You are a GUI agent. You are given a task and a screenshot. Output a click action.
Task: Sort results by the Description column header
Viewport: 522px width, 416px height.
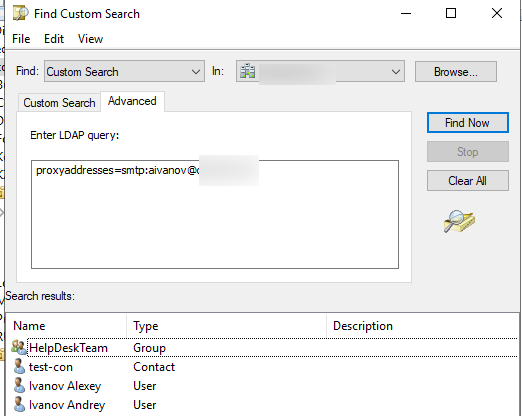tap(423, 326)
